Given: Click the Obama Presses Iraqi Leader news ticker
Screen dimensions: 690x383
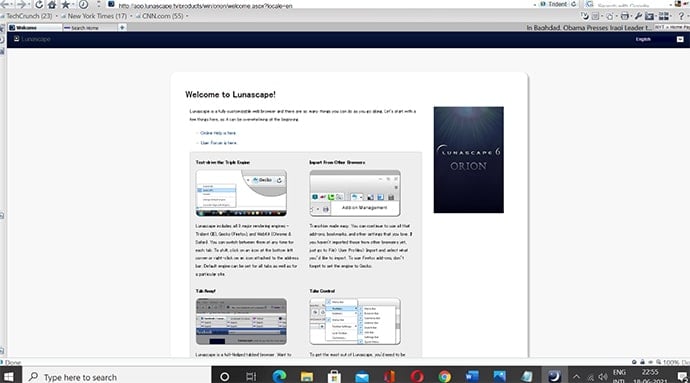Looking at the screenshot, I should point(589,27).
